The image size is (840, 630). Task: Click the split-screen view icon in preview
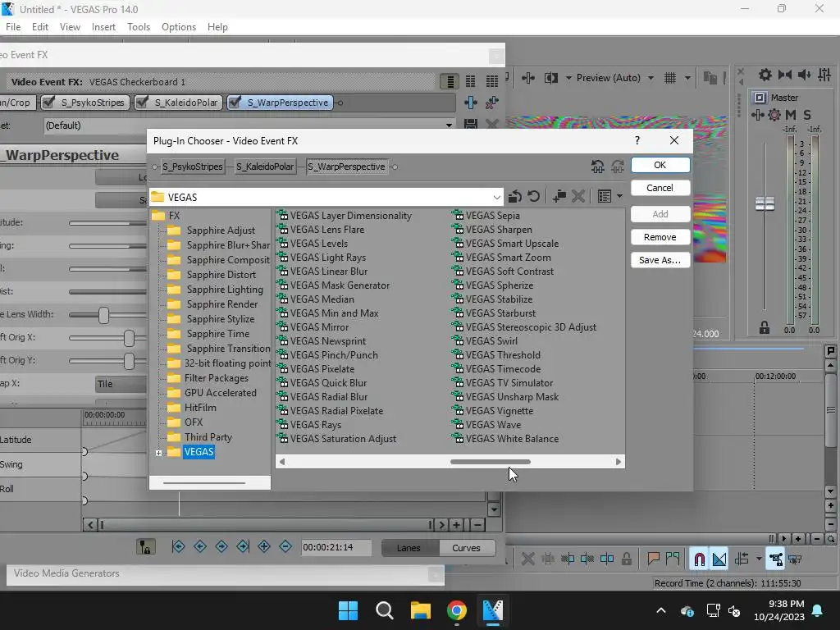click(x=551, y=78)
